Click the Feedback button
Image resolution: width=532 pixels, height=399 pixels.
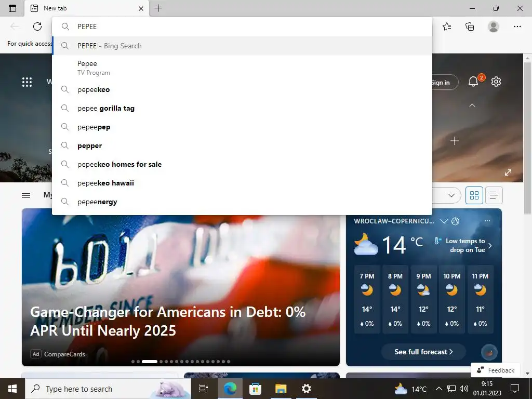(495, 370)
